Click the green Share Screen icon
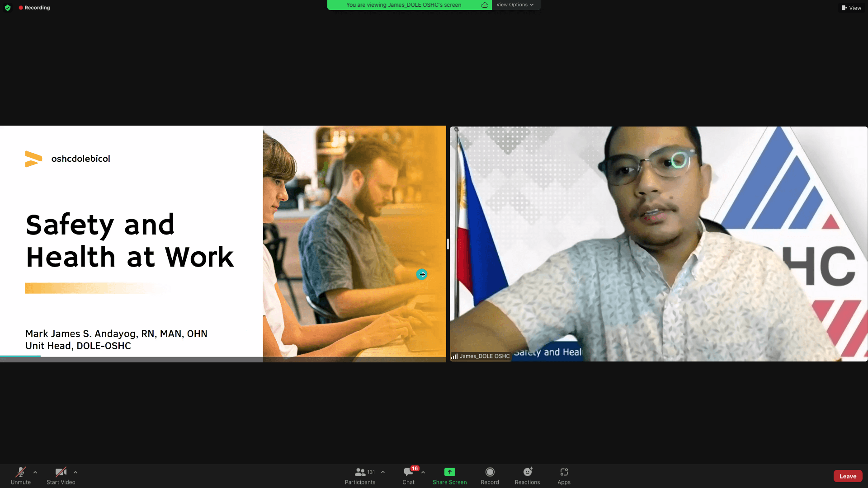Screen dimensions: 868x488 coord(449,472)
